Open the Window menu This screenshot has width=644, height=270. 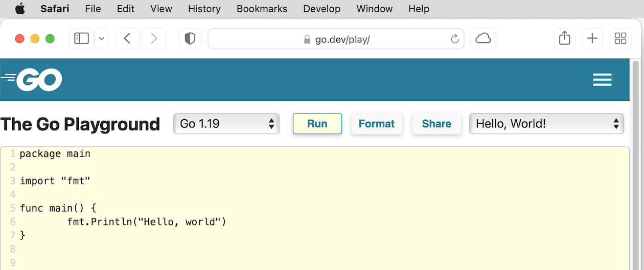375,9
